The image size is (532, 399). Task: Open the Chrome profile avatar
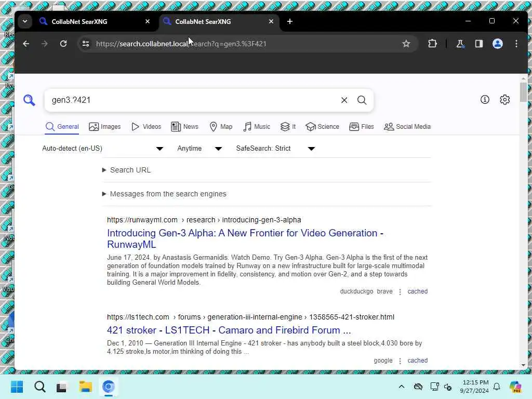[x=498, y=44]
